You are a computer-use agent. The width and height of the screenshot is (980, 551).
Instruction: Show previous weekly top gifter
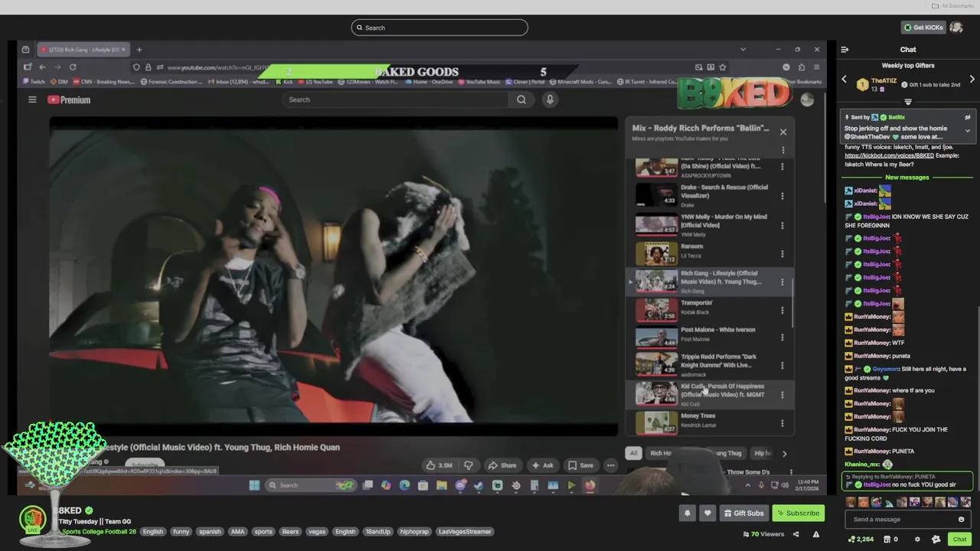844,80
